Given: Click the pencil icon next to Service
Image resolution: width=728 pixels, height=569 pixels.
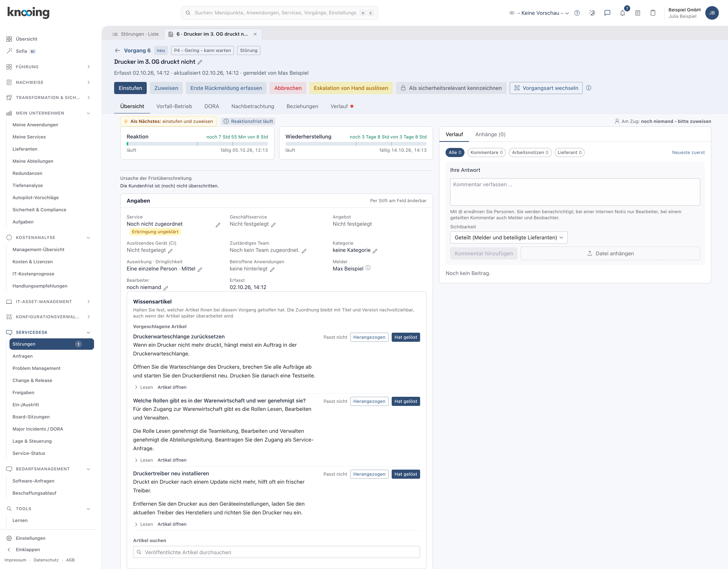Looking at the screenshot, I should [218, 225].
